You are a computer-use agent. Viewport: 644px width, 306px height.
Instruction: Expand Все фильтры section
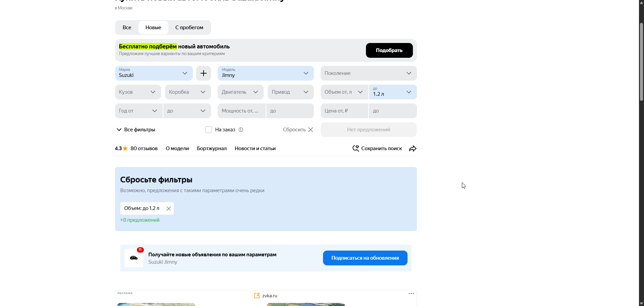[x=136, y=130]
